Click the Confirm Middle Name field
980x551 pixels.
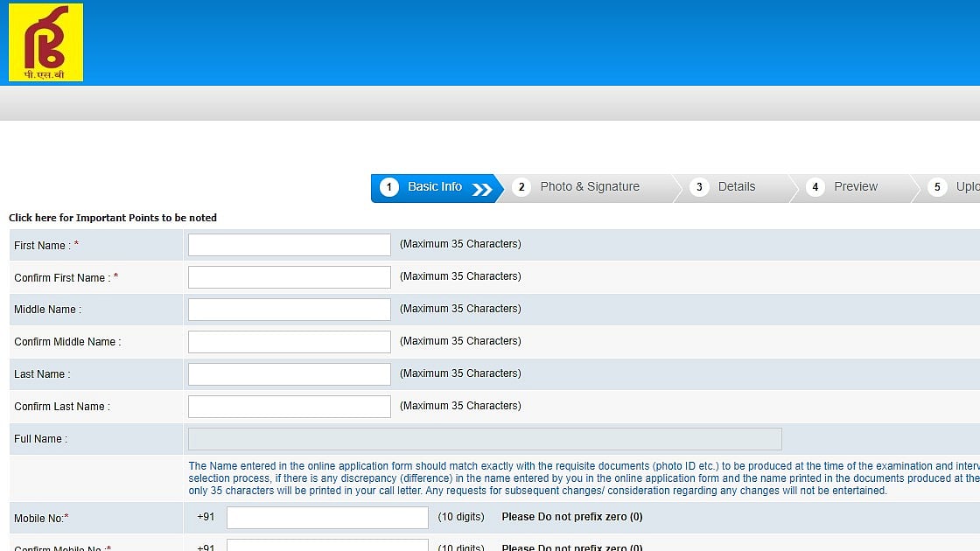(289, 342)
